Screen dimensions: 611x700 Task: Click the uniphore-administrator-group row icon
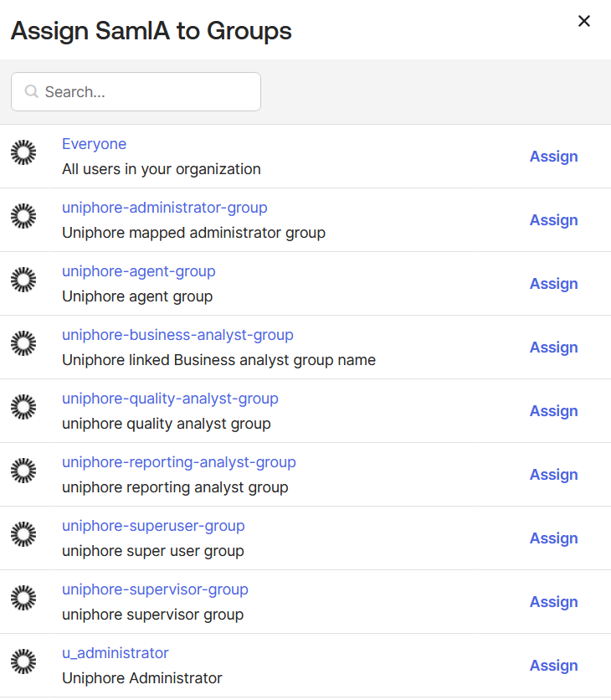23,216
